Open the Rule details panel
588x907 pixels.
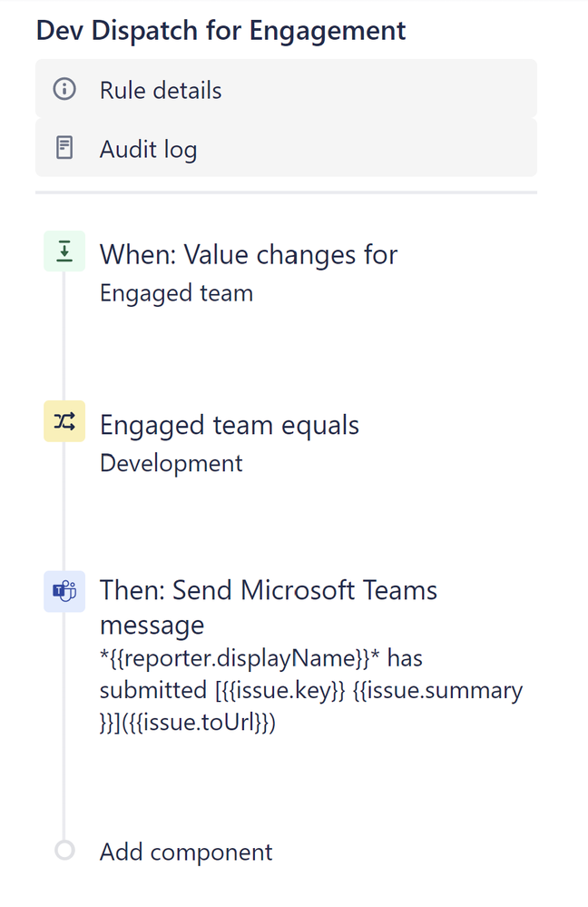160,89
